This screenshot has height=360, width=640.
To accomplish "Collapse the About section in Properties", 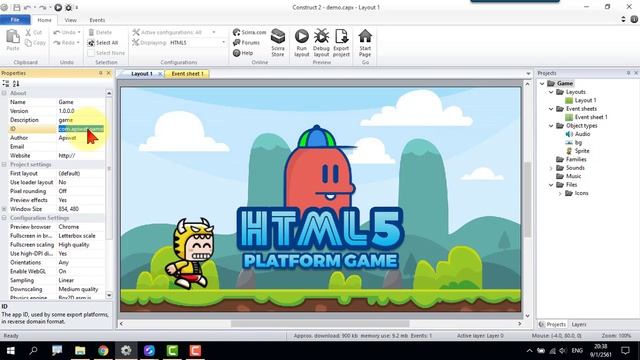I will tap(4, 93).
